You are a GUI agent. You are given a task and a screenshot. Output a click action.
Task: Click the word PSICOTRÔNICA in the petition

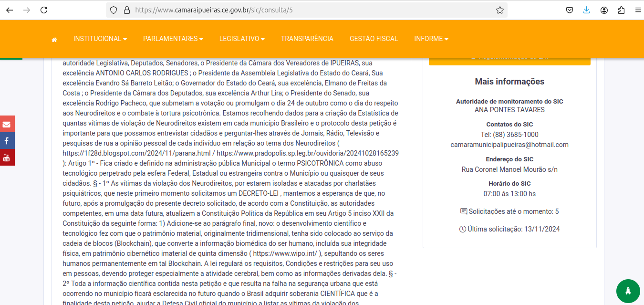coord(321,163)
